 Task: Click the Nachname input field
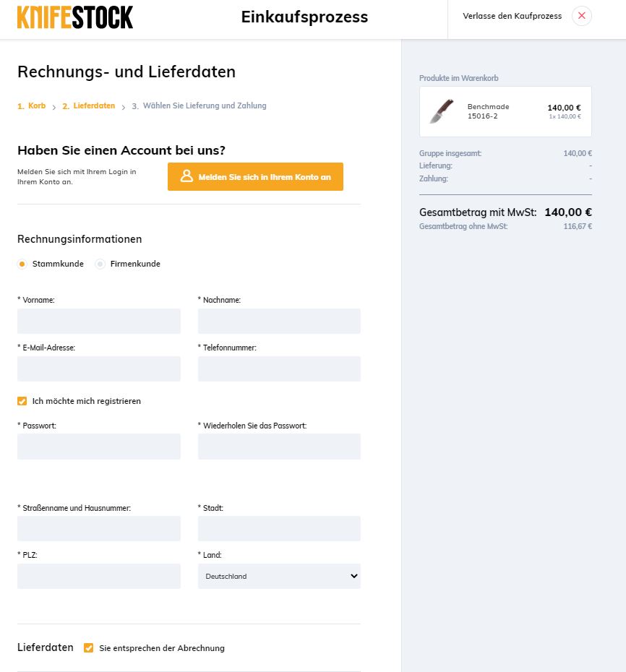[279, 322]
